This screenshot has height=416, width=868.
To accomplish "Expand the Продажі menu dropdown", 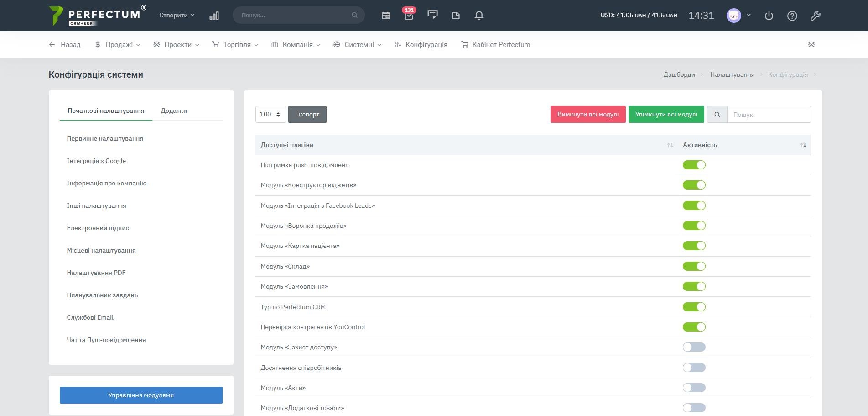I will point(118,45).
